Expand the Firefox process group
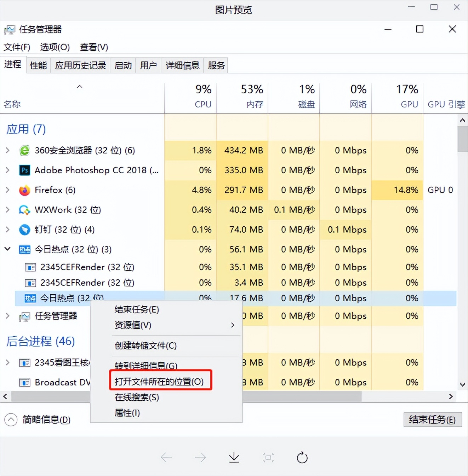 7,190
